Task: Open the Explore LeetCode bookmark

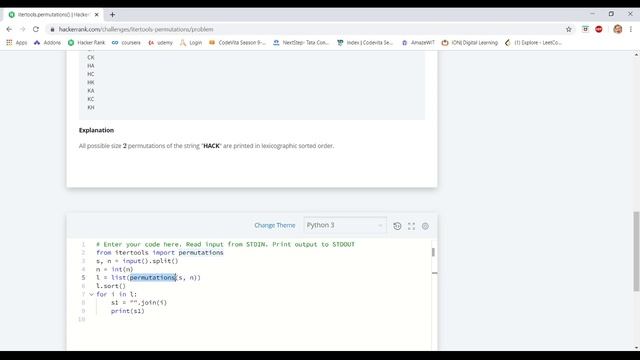Action: (533, 42)
